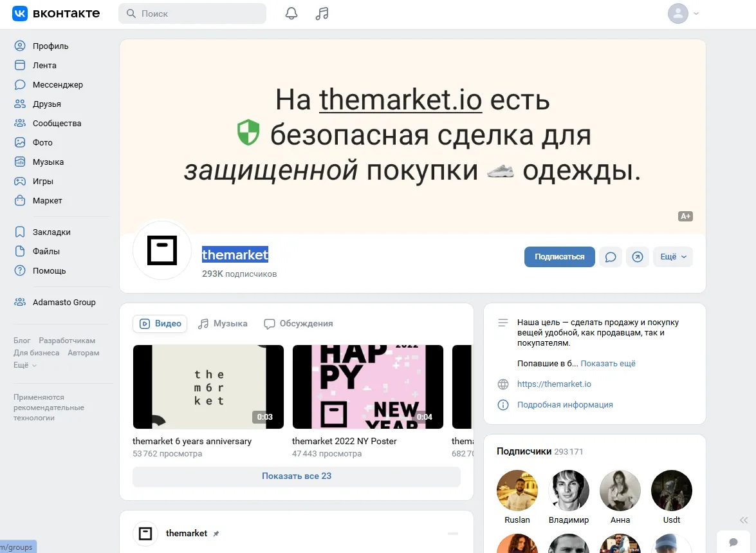Open Подписчики 293 171 header
This screenshot has width=756, height=553.
point(540,451)
